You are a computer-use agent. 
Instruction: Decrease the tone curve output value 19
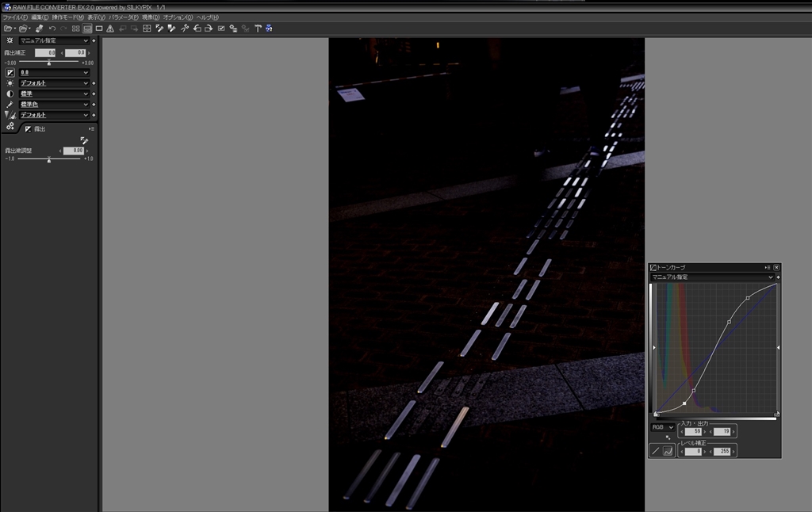tap(711, 431)
